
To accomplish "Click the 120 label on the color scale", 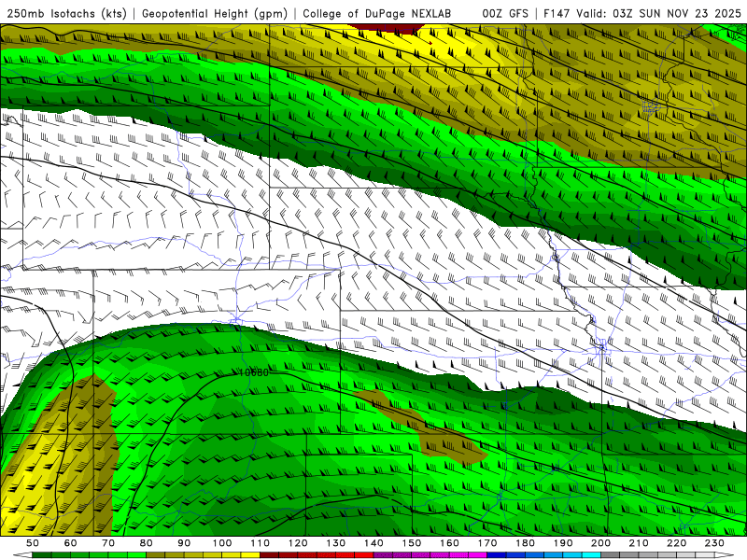I will point(298,543).
